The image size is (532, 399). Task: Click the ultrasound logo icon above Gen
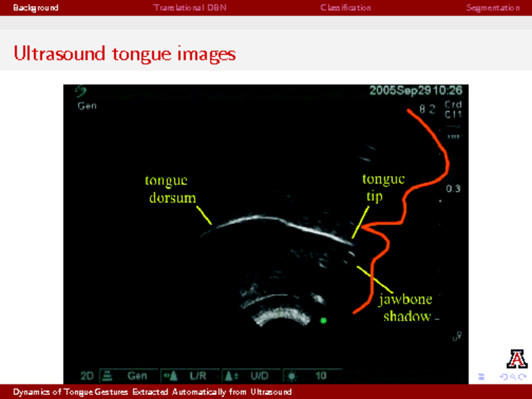pyautogui.click(x=80, y=92)
